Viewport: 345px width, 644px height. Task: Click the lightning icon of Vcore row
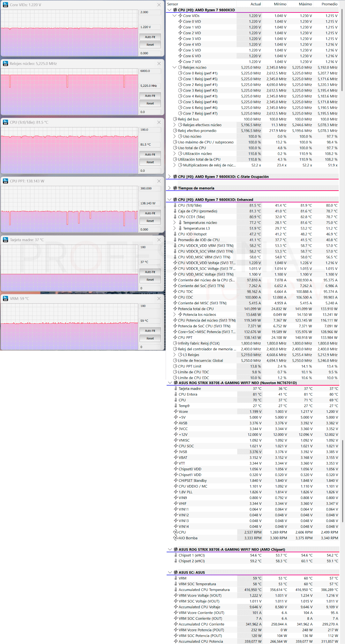[176, 412]
